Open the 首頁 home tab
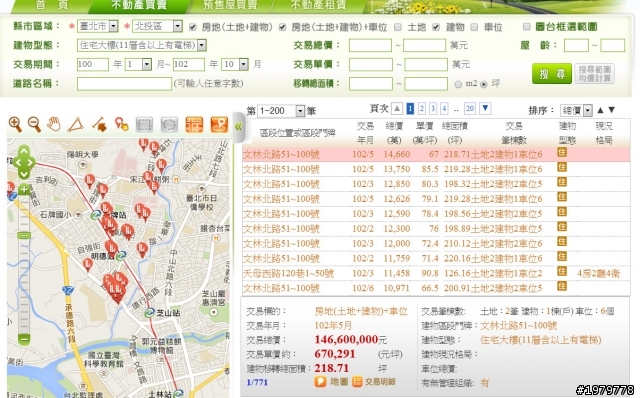 click(x=52, y=5)
